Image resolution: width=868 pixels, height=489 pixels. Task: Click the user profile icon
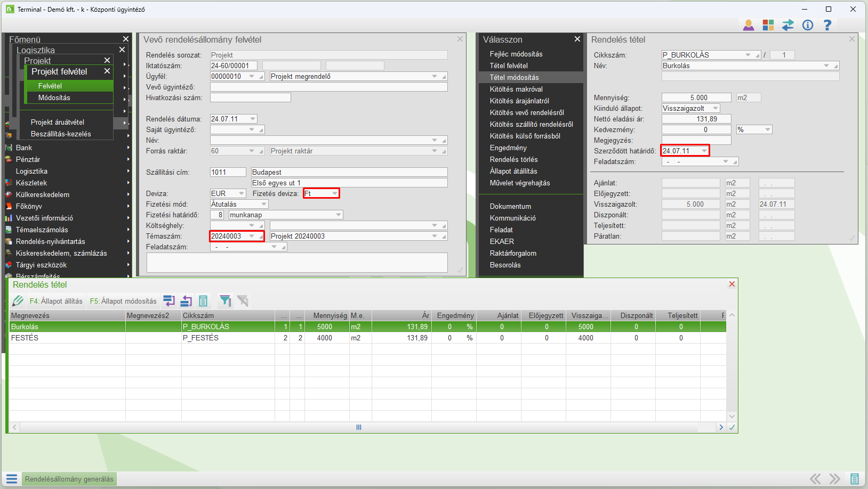pyautogui.click(x=749, y=25)
